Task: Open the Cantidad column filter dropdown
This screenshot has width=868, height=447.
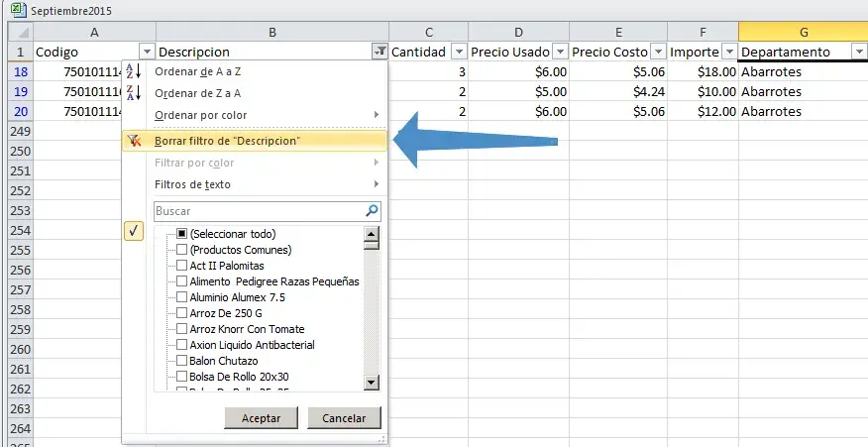Action: click(458, 52)
